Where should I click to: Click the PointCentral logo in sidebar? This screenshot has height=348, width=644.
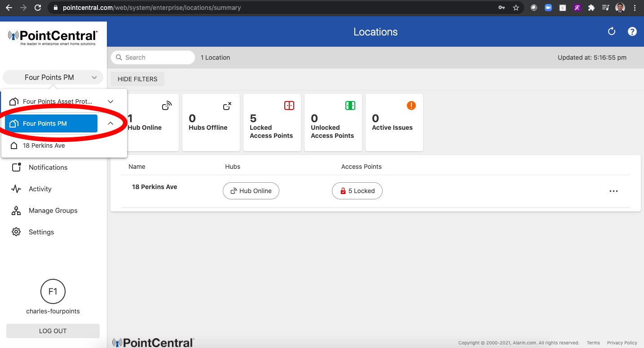(x=53, y=37)
